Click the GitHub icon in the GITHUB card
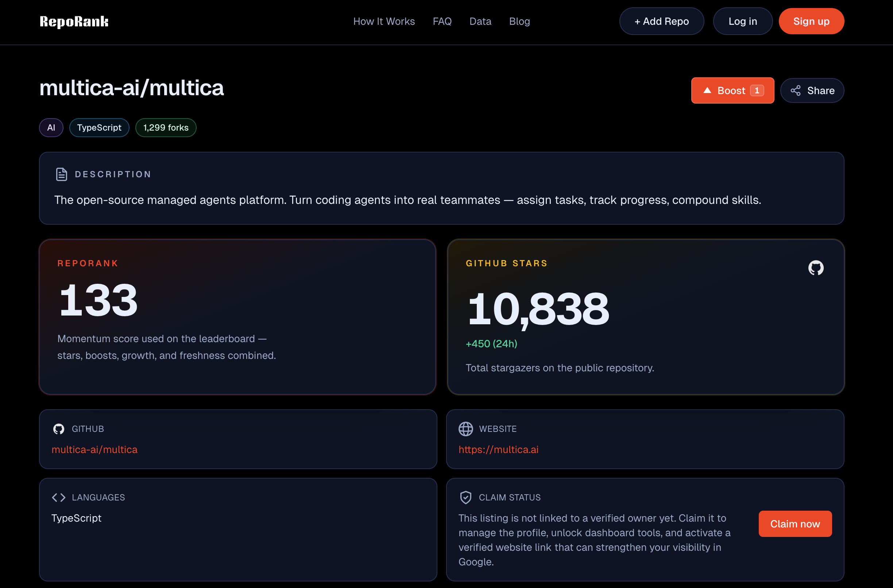This screenshot has width=893, height=588. 59,429
